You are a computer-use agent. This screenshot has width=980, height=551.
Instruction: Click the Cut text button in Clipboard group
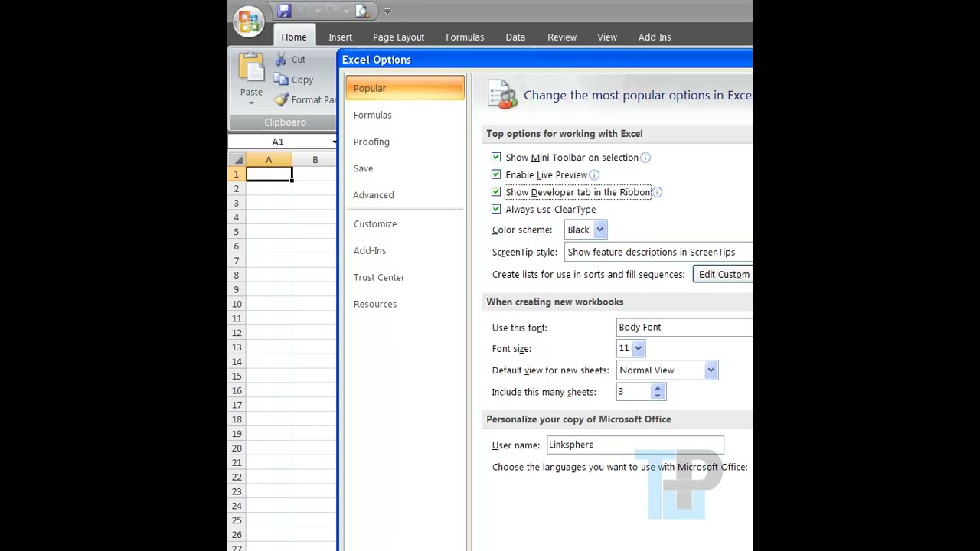coord(299,60)
